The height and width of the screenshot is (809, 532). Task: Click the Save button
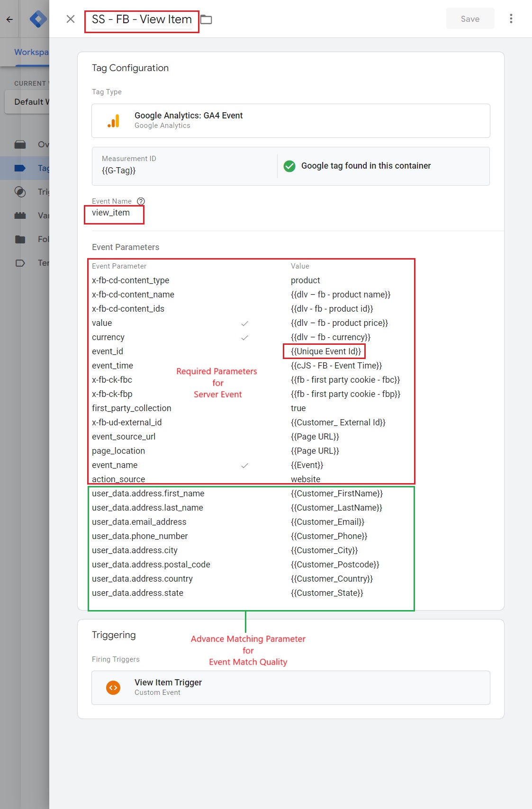point(470,18)
